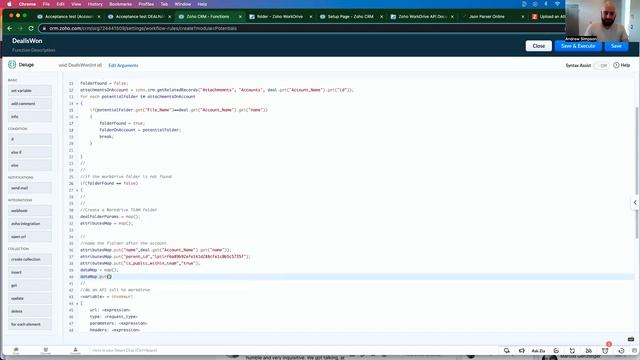Select the 'create collection' block

click(30, 259)
